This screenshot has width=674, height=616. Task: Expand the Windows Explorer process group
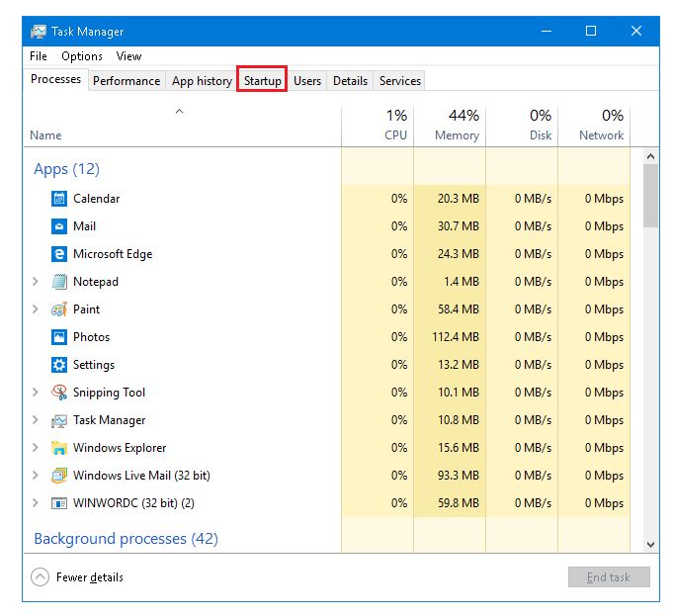(x=36, y=447)
